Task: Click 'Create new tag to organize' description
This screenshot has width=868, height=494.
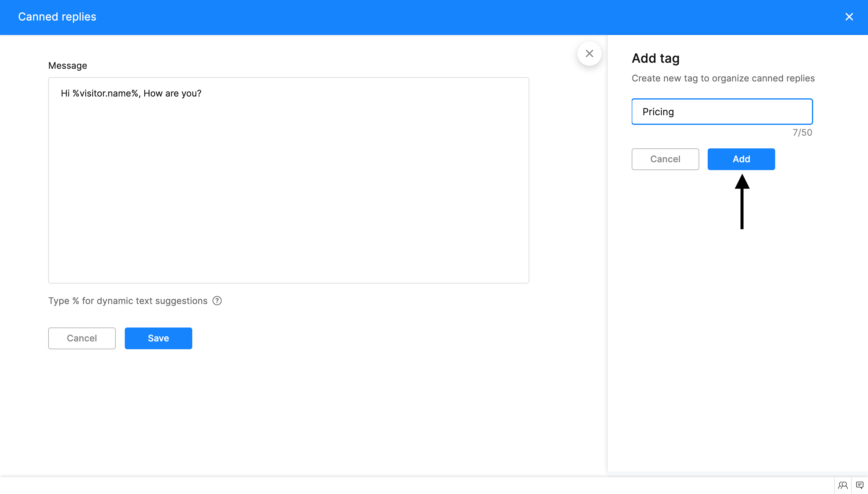Action: pos(723,78)
